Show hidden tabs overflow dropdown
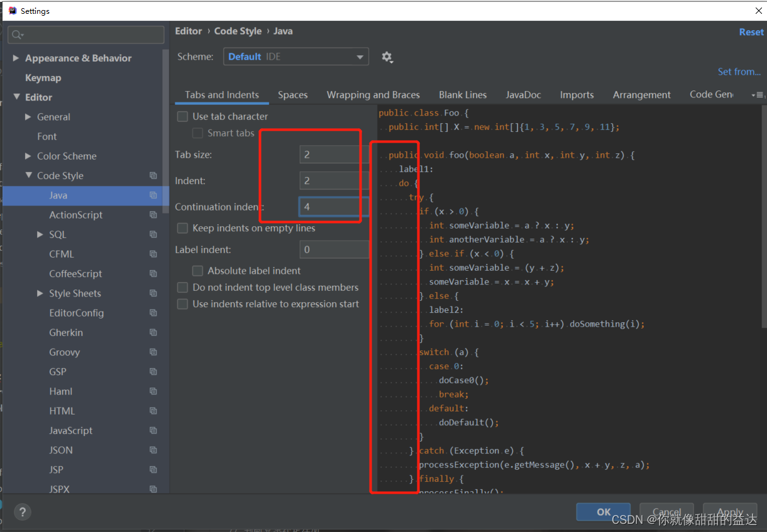This screenshot has width=767, height=532. 758,95
